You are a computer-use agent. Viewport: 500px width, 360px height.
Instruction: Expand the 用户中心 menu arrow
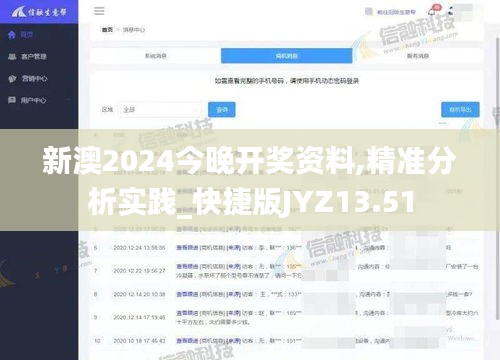[68, 100]
